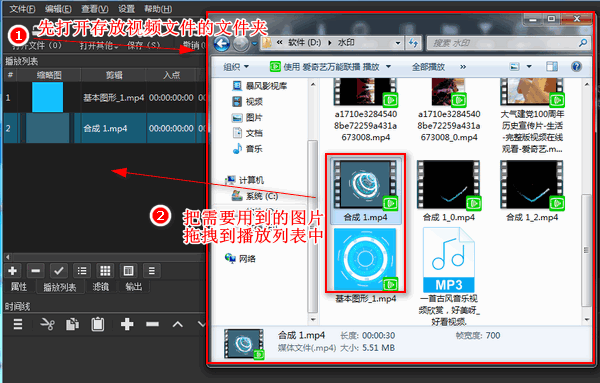Click the cyan thumbnail in playlist row 1
This screenshot has height=383, width=600.
[x=47, y=97]
